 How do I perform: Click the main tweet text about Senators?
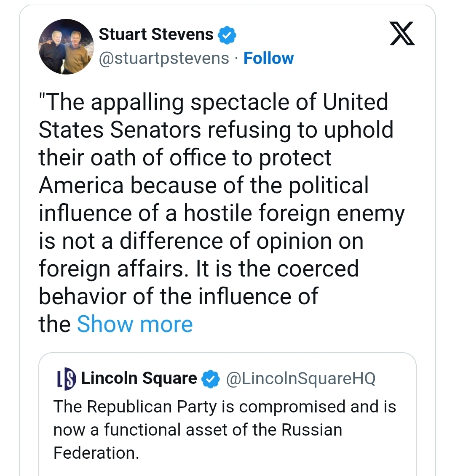coord(211,199)
